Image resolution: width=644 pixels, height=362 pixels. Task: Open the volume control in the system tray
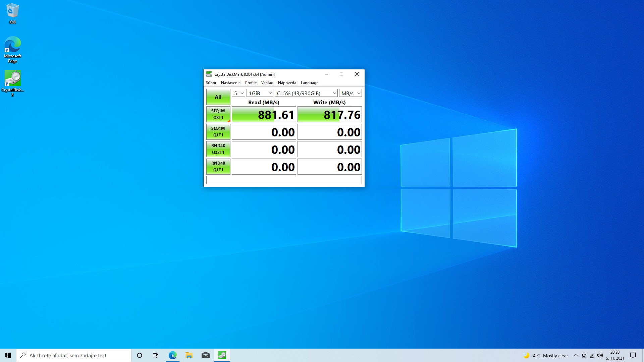[600, 355]
